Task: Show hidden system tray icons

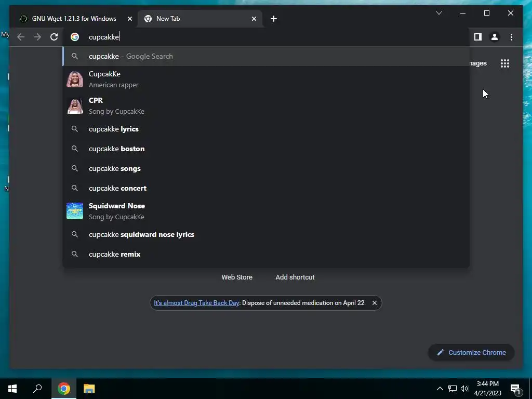Action: pos(440,389)
